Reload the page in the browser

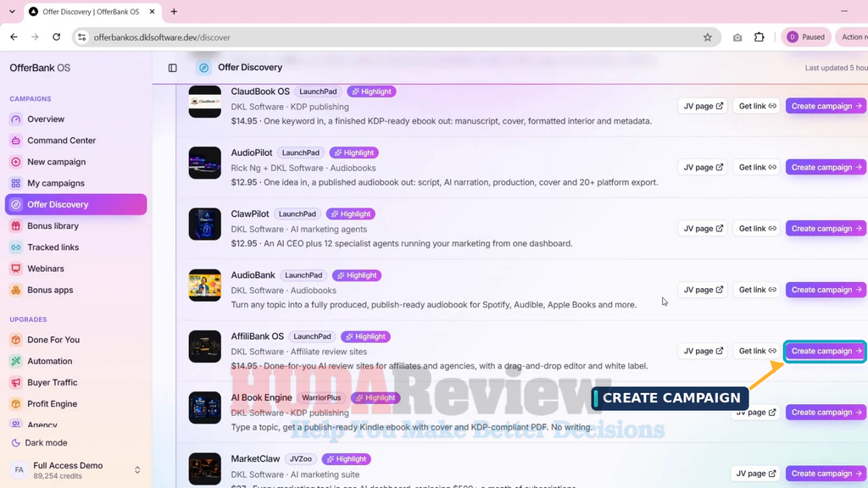pos(57,37)
